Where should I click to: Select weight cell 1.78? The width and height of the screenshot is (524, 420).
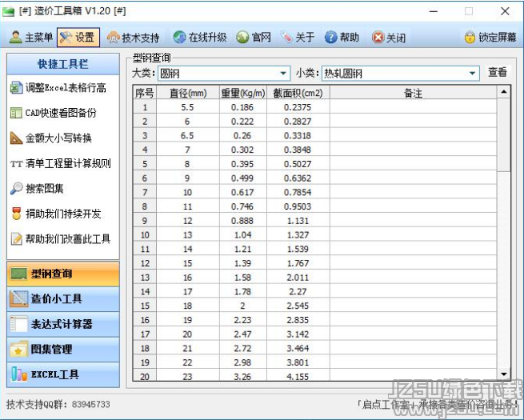tap(243, 292)
